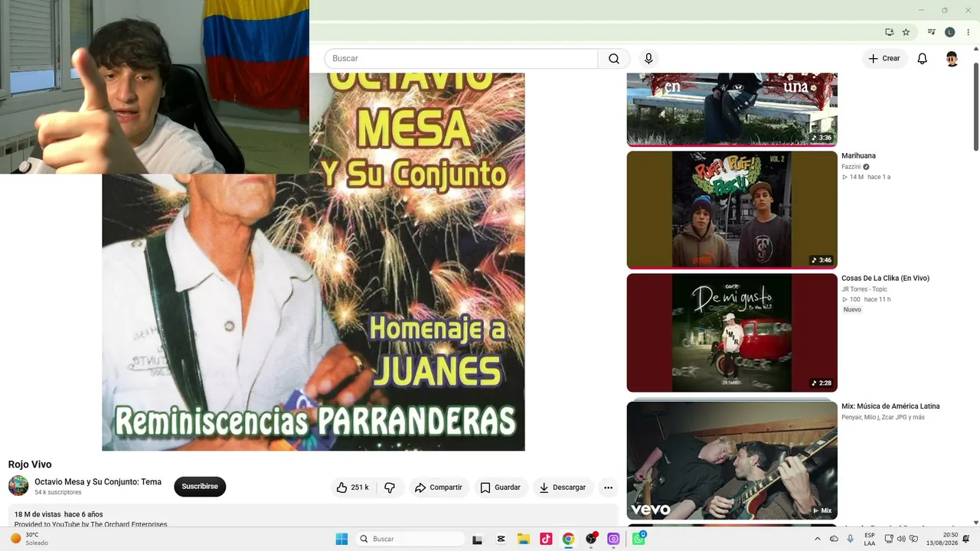
Task: Open channel link Octavio Mesa y Su Conjunto: Tema
Action: point(98,482)
